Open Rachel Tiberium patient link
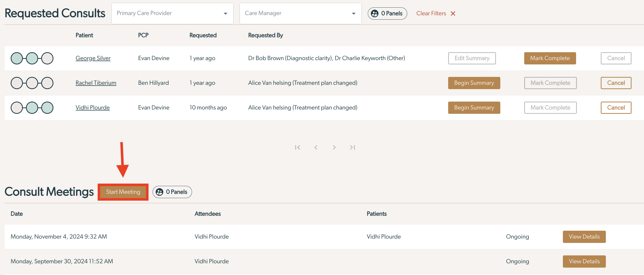The height and width of the screenshot is (275, 644). (96, 83)
